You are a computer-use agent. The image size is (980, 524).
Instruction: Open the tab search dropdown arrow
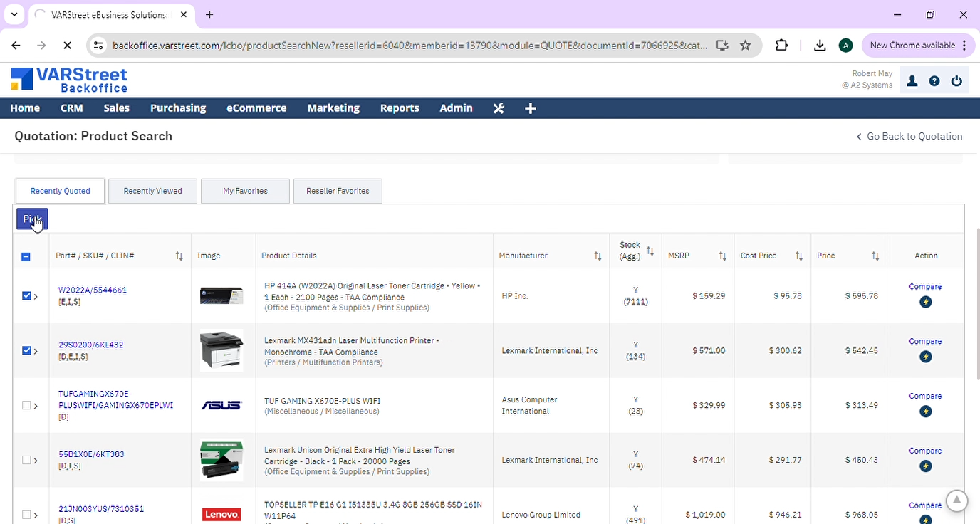14,14
